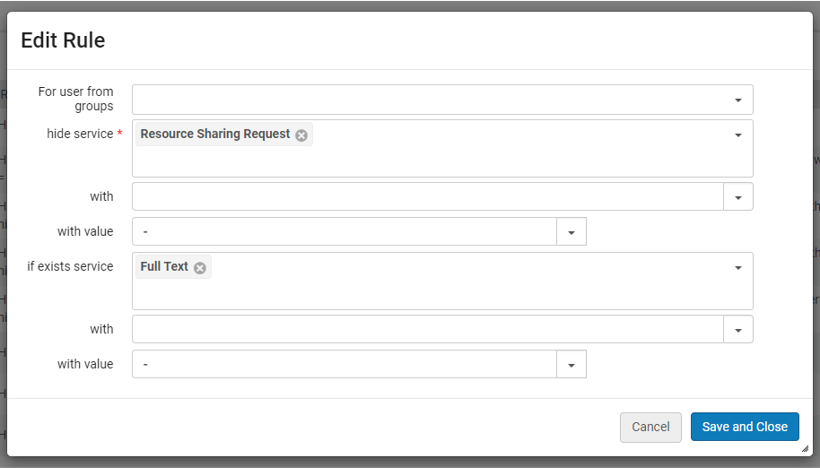Screen dimensions: 820x468
Task: Click the Save and Close button
Action: (x=744, y=427)
